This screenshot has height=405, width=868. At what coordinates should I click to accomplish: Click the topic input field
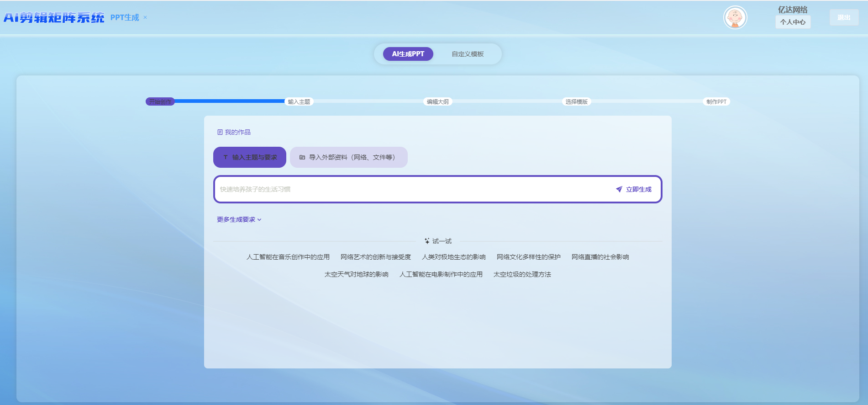pos(411,189)
